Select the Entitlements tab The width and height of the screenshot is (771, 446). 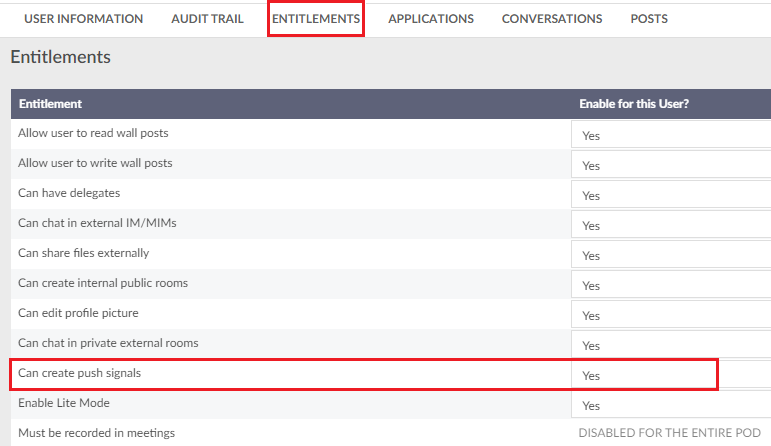point(316,19)
